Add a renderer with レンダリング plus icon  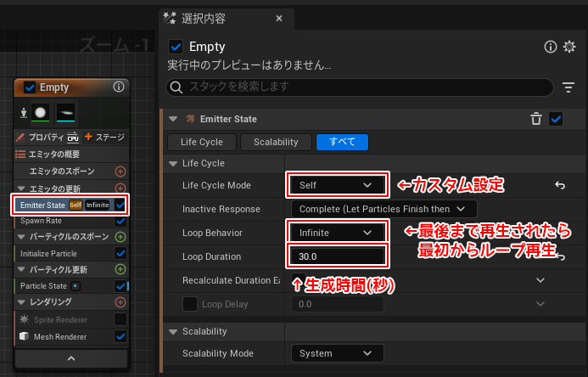click(120, 301)
